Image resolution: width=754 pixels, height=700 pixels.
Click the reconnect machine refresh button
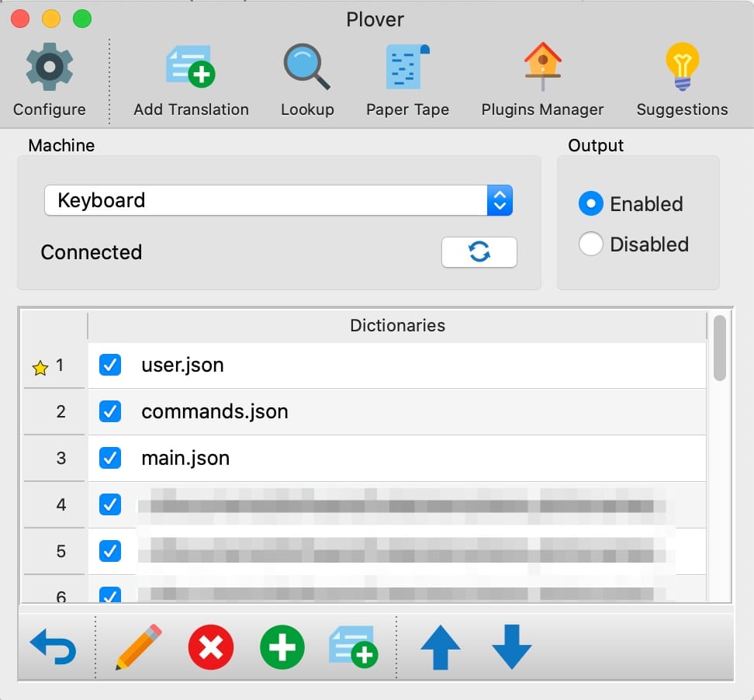click(479, 252)
